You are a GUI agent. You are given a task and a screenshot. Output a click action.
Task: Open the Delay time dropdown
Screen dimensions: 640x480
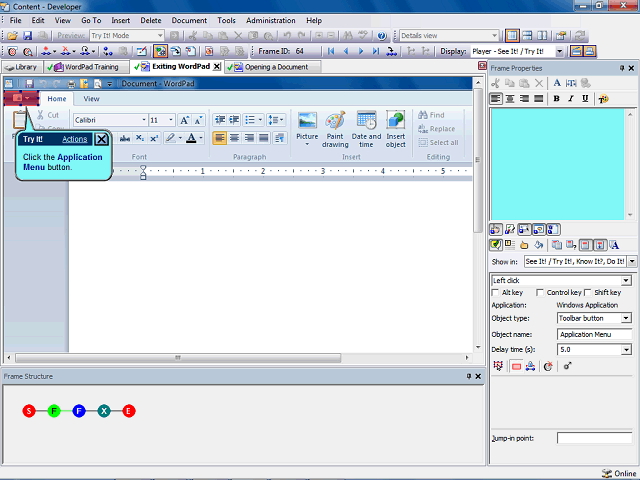click(x=626, y=349)
